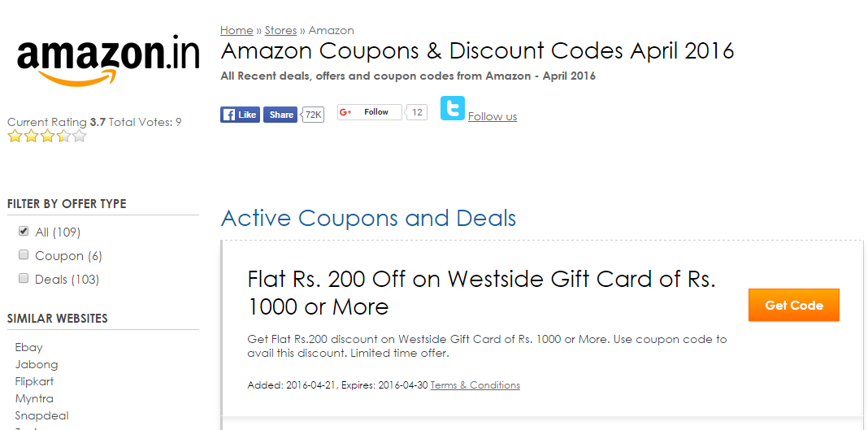Open Myntra in similar websites
The image size is (868, 430).
coord(34,398)
